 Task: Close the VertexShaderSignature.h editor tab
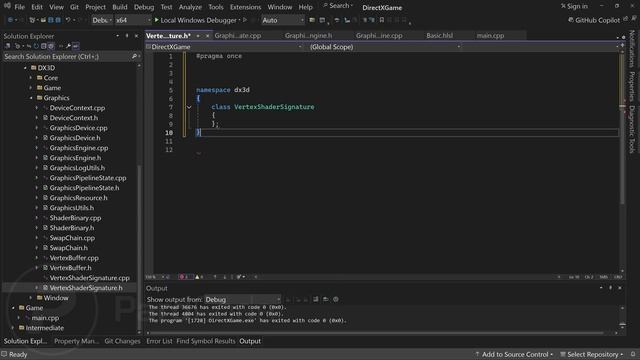[207, 36]
